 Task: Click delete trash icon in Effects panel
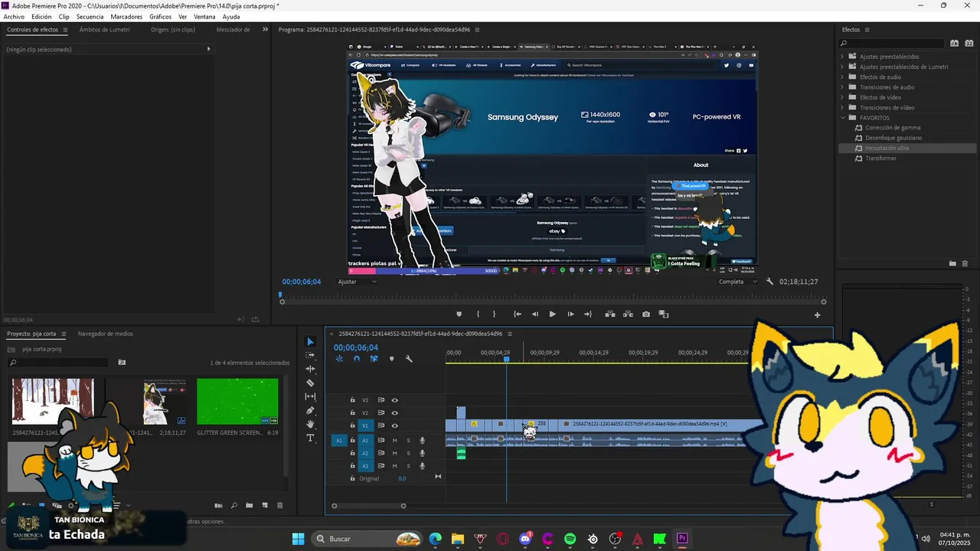click(x=965, y=263)
